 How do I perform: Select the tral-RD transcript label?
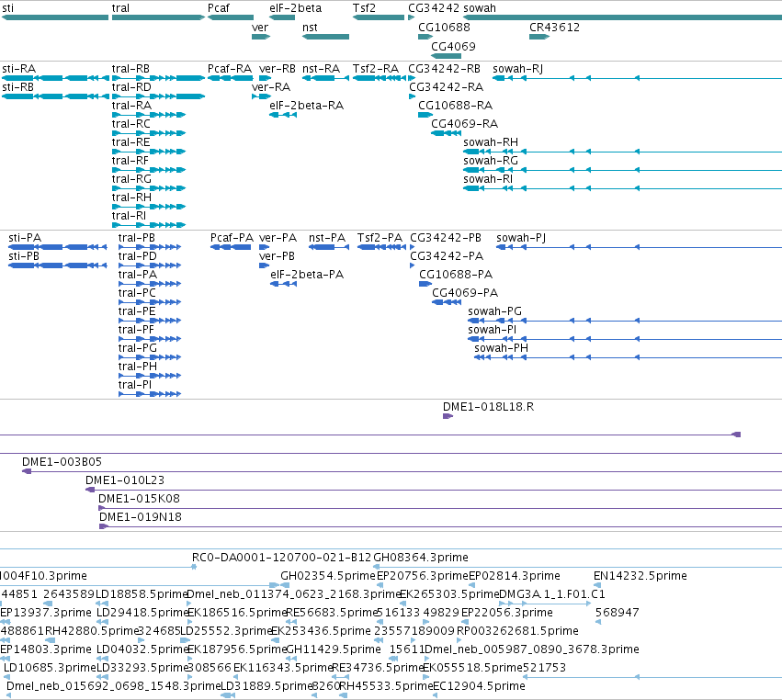pyautogui.click(x=131, y=87)
